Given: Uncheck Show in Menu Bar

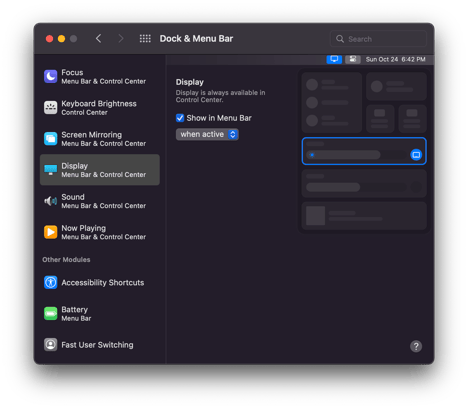Looking at the screenshot, I should 180,118.
